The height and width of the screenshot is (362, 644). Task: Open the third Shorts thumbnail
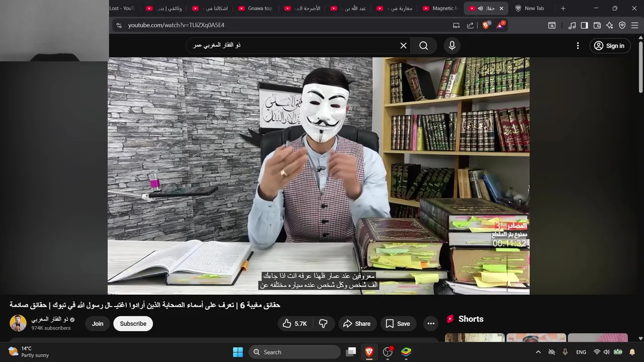click(x=598, y=337)
